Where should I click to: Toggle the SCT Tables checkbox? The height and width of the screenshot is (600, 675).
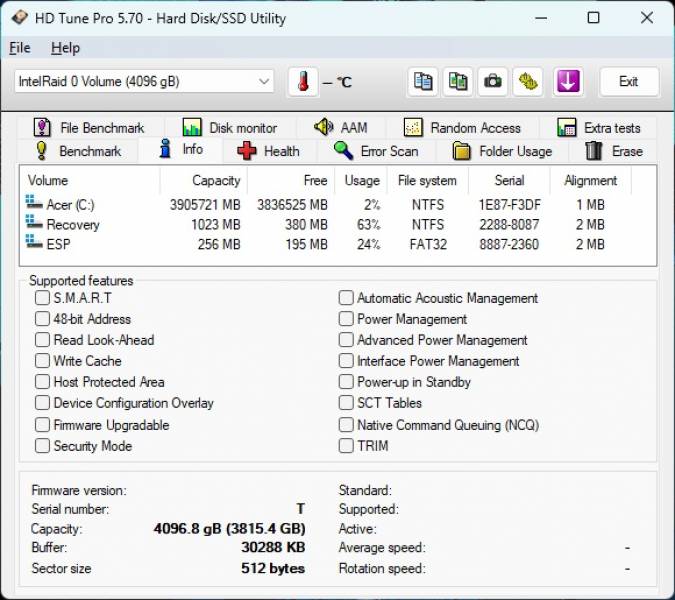346,402
